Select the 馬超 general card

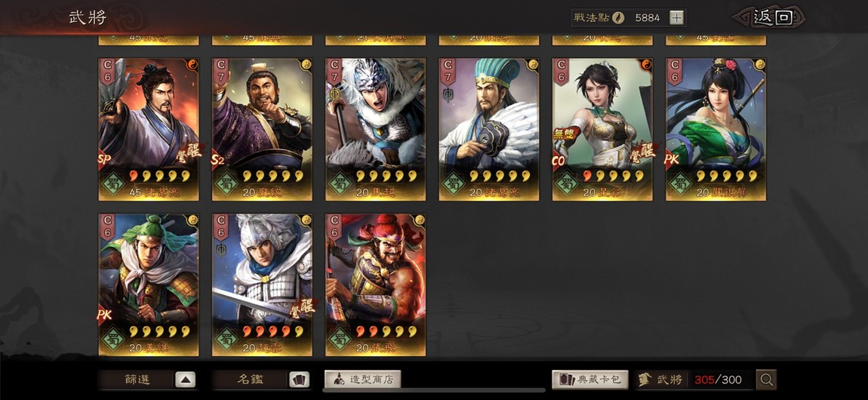[375, 130]
